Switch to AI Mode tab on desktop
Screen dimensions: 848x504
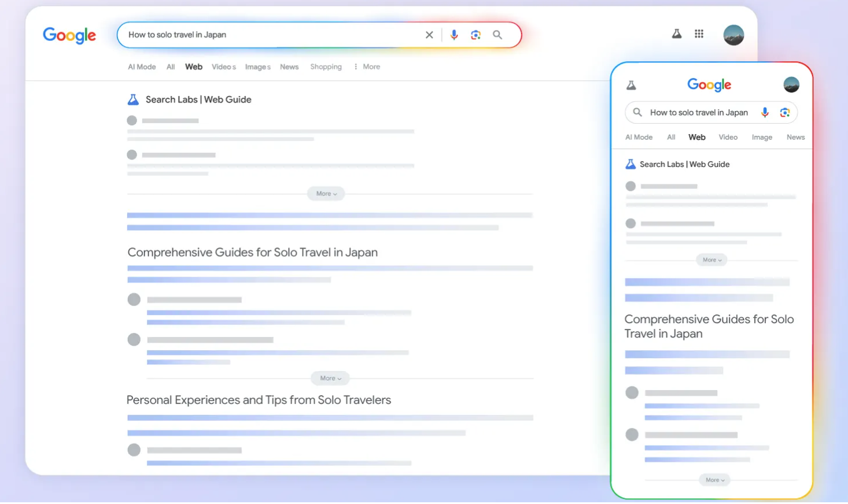(142, 67)
